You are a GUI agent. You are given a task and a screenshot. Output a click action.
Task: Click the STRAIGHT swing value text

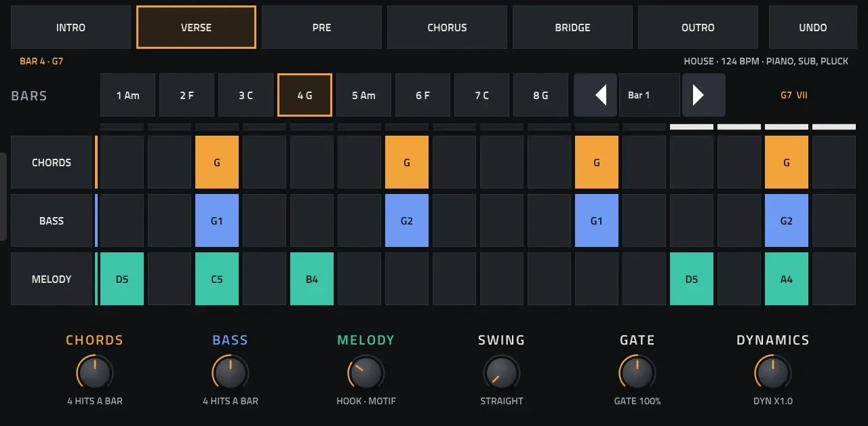pyautogui.click(x=502, y=401)
